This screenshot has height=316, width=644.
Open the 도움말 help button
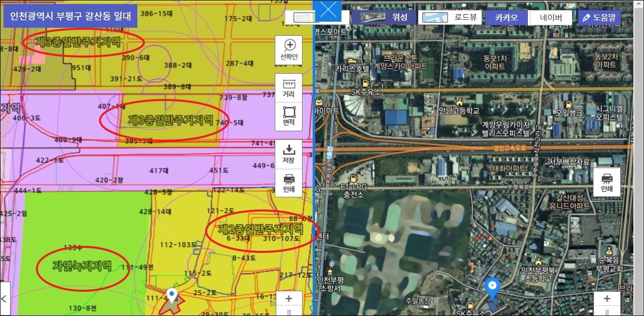pyautogui.click(x=600, y=18)
